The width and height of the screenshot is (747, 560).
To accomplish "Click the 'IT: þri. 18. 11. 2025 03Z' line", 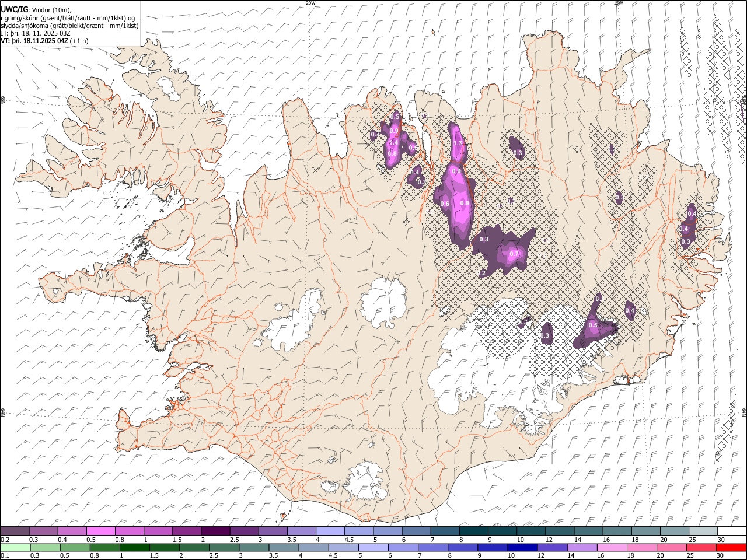I will 36,33.
